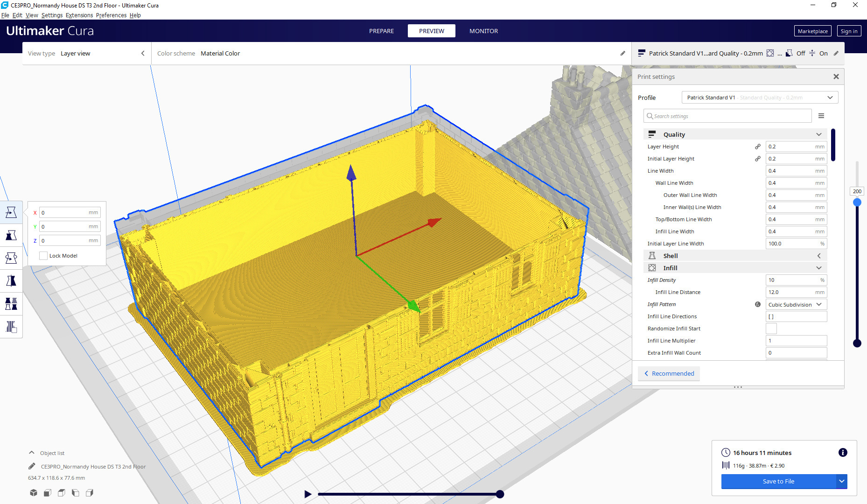Click the Z position input field
This screenshot has height=504, width=867.
click(70, 240)
